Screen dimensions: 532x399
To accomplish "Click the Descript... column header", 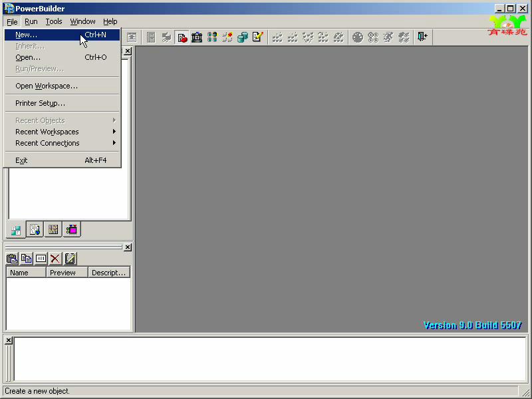I will click(109, 273).
